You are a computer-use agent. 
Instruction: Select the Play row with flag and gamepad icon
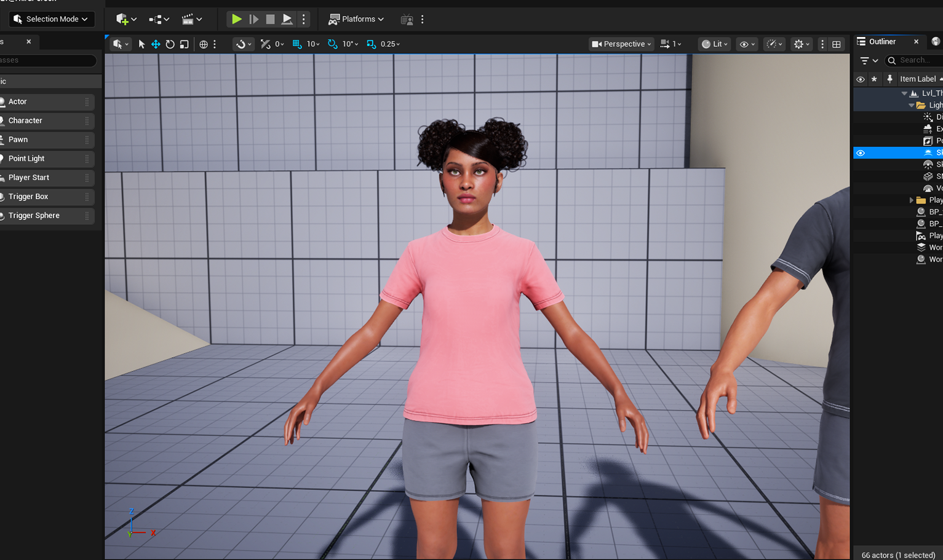[x=898, y=235]
